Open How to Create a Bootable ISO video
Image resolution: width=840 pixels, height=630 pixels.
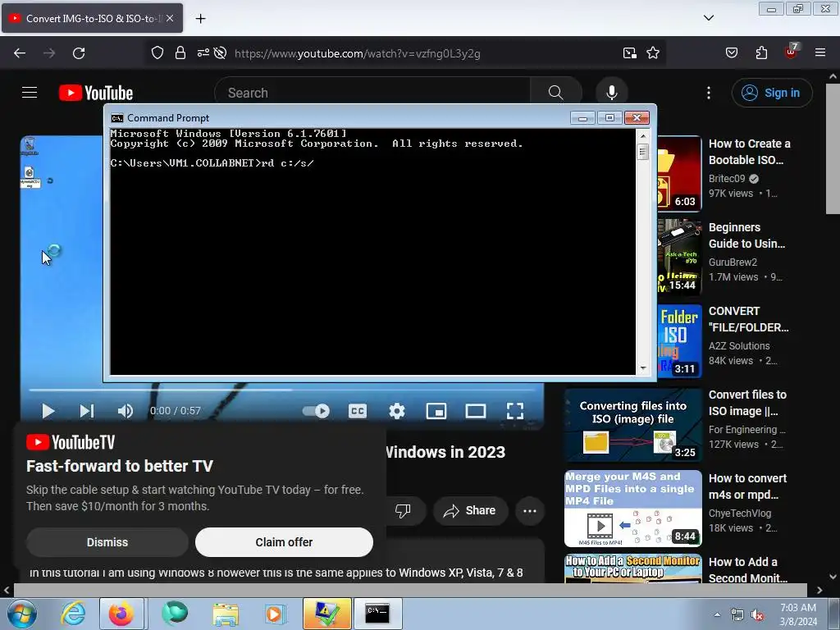pyautogui.click(x=749, y=152)
